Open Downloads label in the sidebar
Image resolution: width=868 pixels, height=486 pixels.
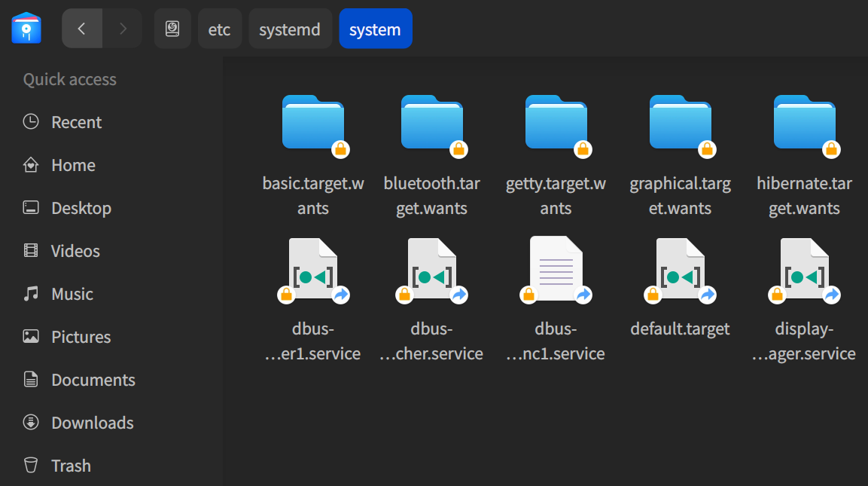pyautogui.click(x=93, y=423)
